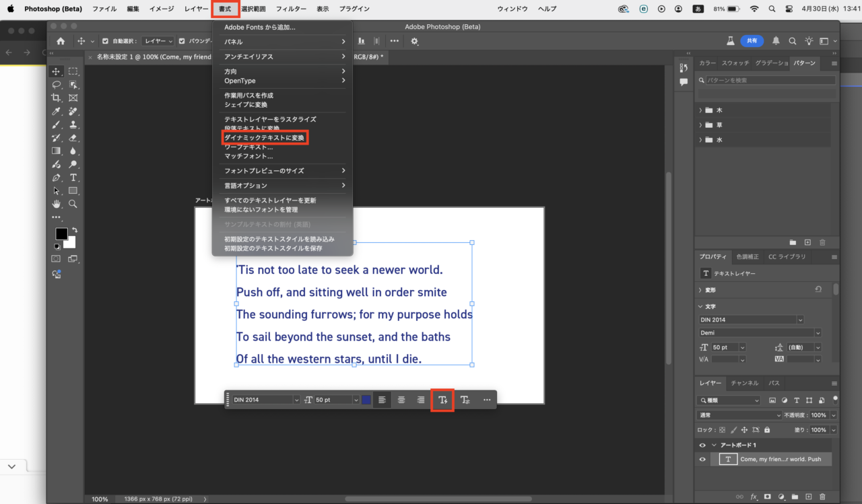Open the Comments panel icon
This screenshot has width=862, height=504.
(684, 82)
